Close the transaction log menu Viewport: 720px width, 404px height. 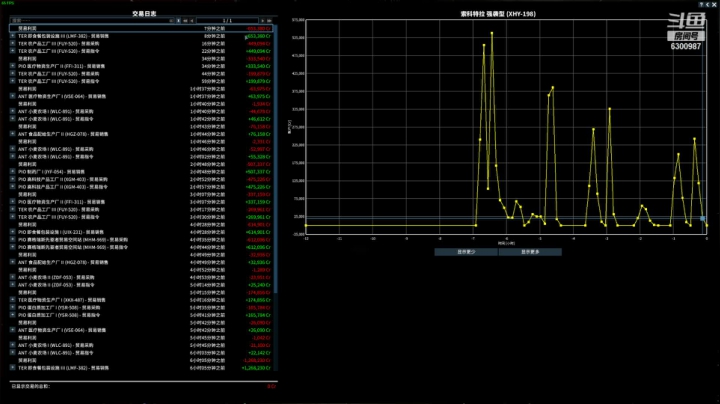(714, 4)
